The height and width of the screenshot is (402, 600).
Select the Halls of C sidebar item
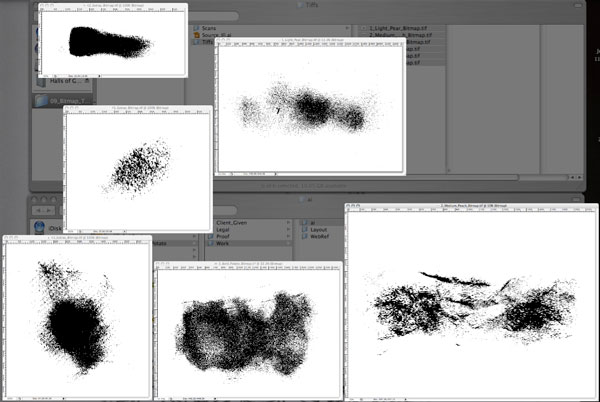point(62,81)
